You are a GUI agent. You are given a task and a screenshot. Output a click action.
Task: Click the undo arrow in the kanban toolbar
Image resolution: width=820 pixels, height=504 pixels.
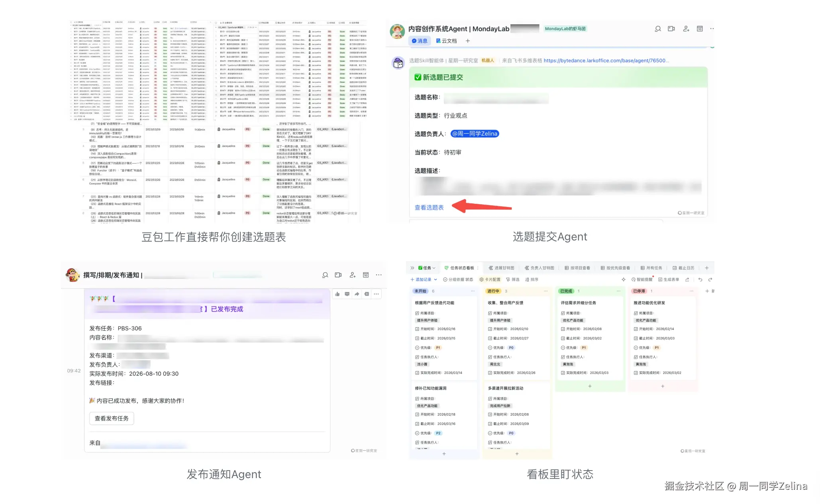tap(700, 279)
